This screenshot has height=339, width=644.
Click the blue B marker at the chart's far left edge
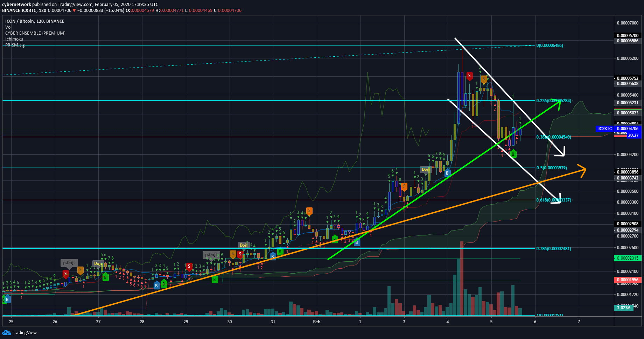7,299
